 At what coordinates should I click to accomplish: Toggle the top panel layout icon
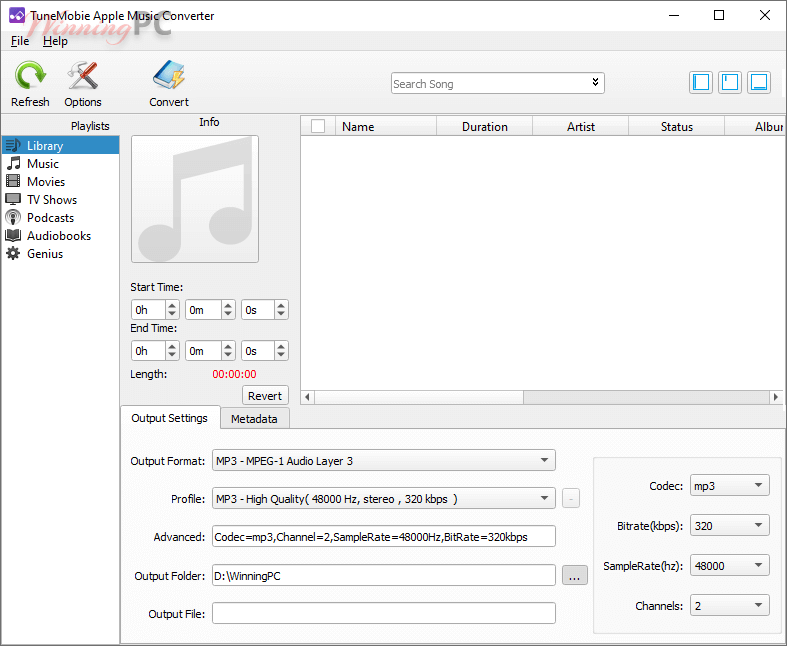pos(730,82)
